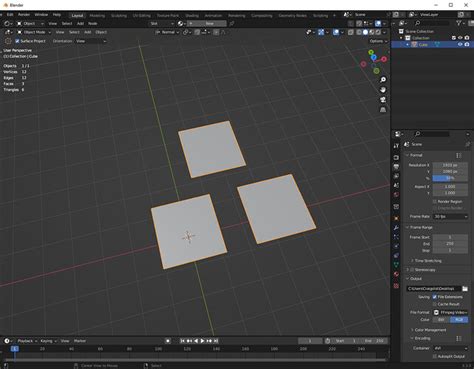Image resolution: width=474 pixels, height=369 pixels.
Task: Disable Cube in renders camera icon
Action: [x=467, y=44]
